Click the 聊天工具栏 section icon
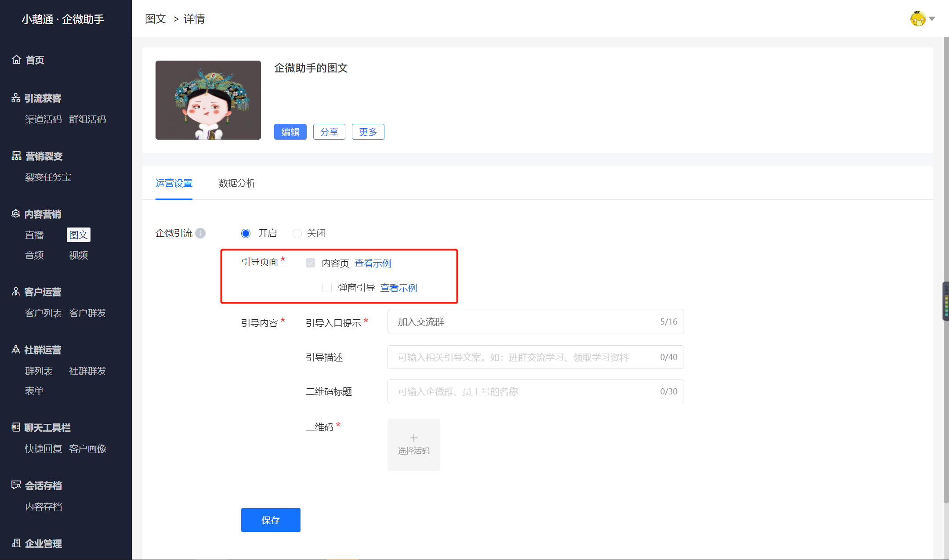Image resolution: width=949 pixels, height=560 pixels. pos(16,427)
